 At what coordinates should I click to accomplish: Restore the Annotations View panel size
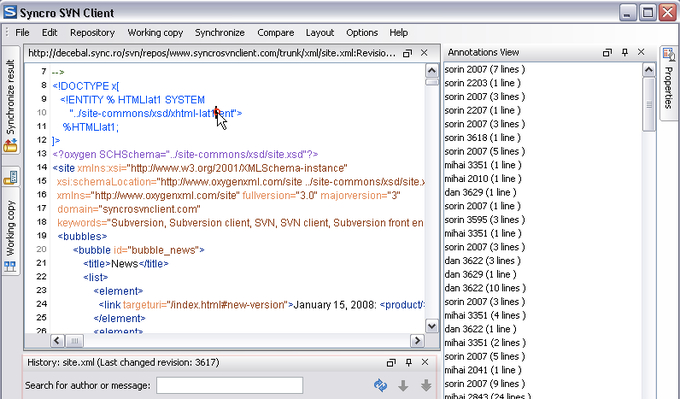pyautogui.click(x=607, y=52)
